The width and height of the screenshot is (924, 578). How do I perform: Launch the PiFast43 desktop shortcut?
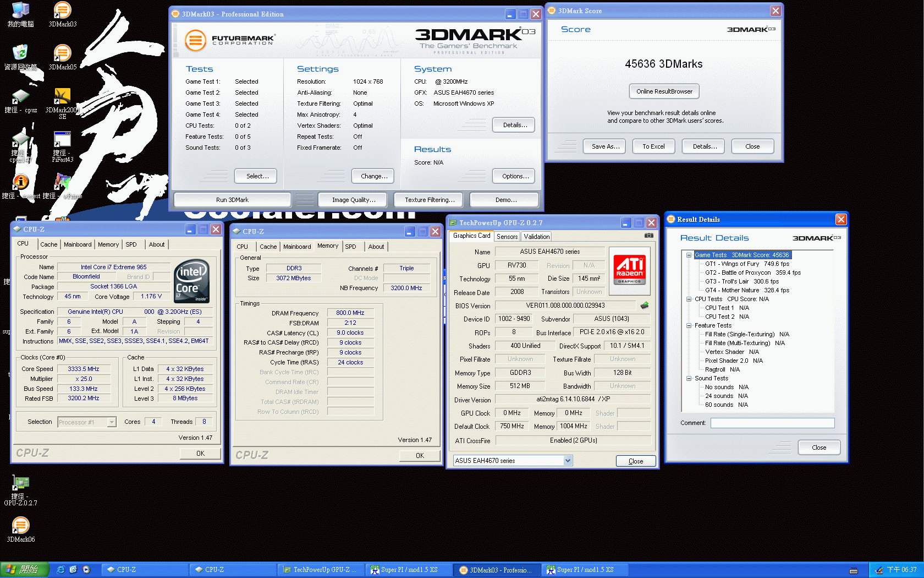62,146
